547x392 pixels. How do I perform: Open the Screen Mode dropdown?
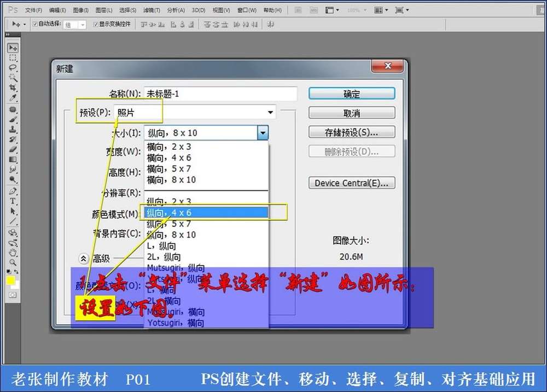tap(401, 10)
